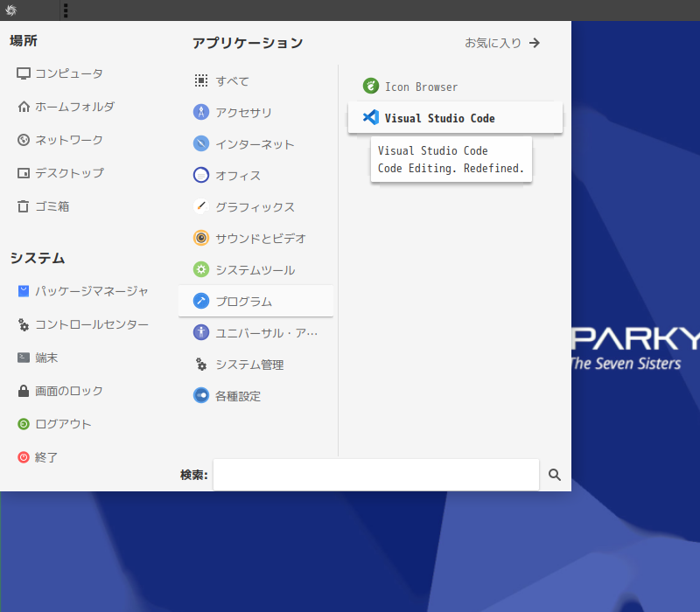Click the すべて label
The width and height of the screenshot is (700, 612).
(232, 81)
